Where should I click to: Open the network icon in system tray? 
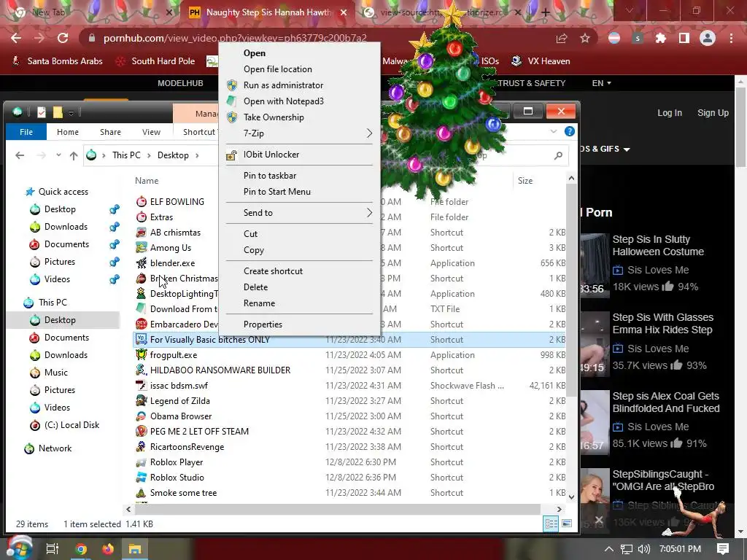point(627,549)
